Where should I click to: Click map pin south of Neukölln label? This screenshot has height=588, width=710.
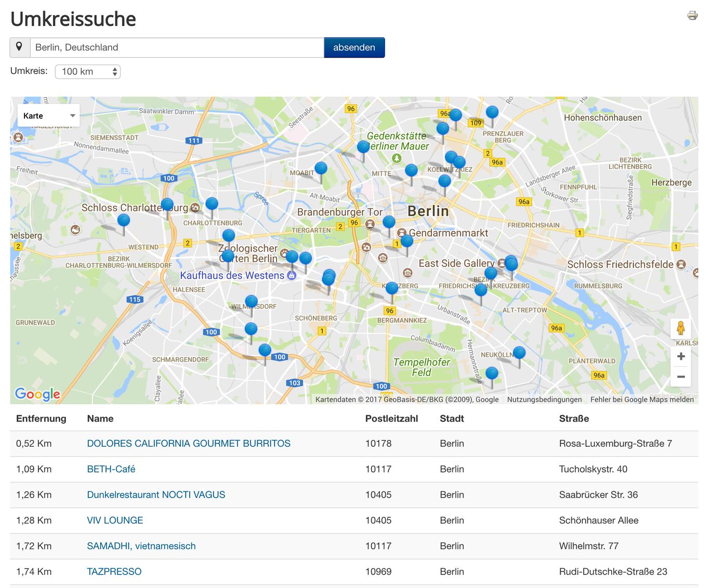tap(492, 373)
